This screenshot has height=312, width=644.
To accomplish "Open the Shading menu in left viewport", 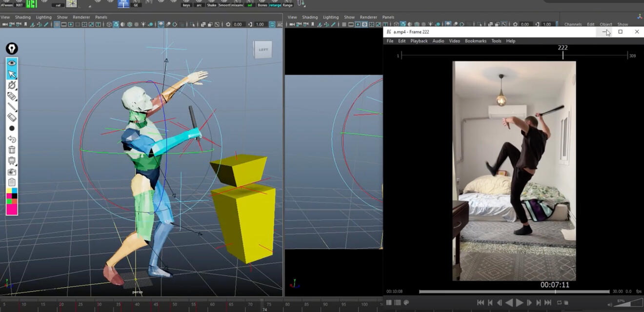I will 22,17.
